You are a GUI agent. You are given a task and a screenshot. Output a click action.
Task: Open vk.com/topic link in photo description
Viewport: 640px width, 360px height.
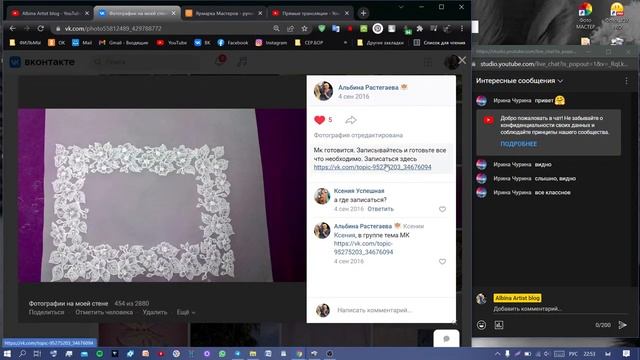[372, 167]
